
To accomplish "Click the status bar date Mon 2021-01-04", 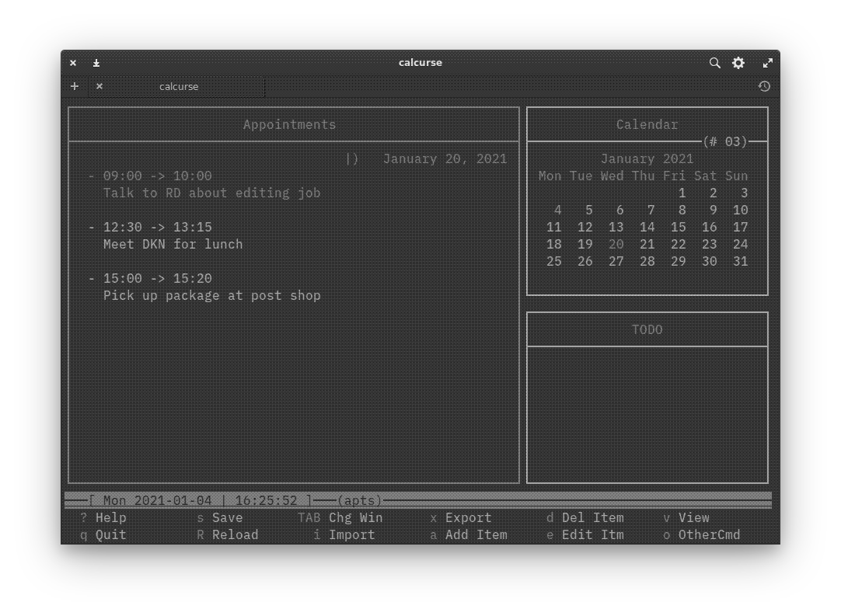I will point(157,501).
